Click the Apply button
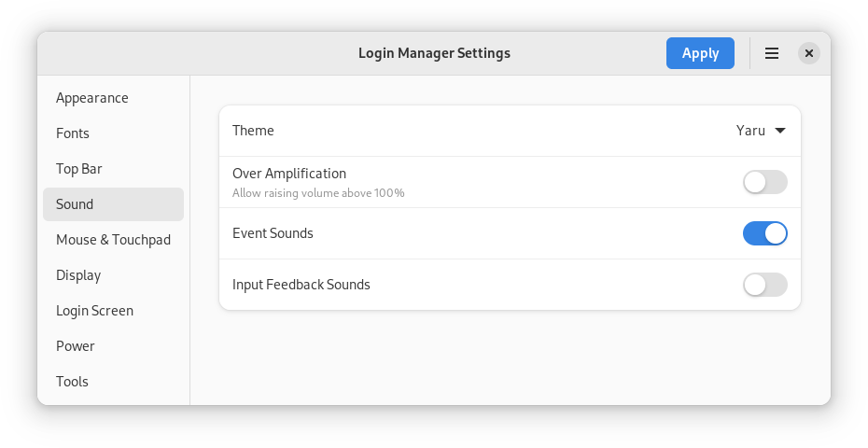Image resolution: width=868 pixels, height=448 pixels. tap(700, 53)
